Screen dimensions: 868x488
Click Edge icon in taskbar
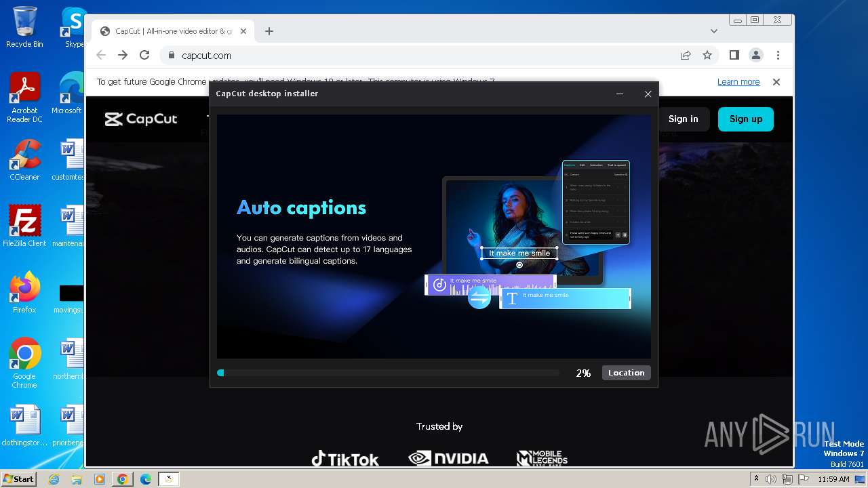click(145, 479)
